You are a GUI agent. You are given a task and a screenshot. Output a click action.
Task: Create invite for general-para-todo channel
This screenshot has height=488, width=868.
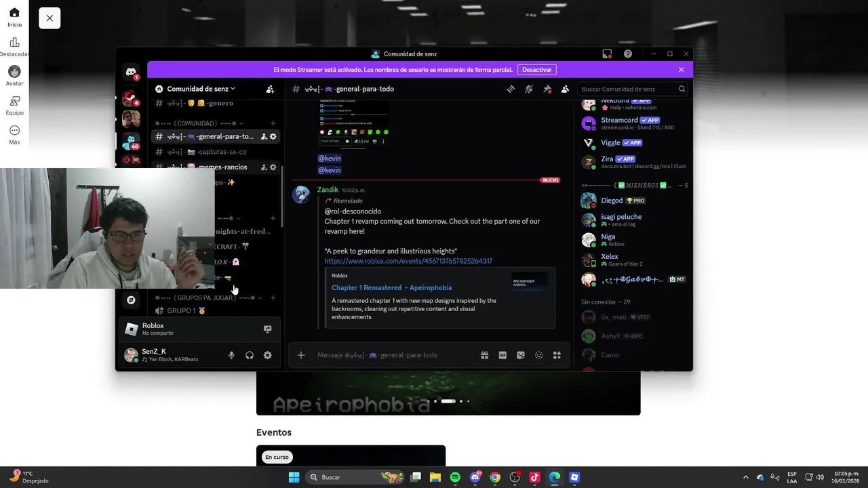click(264, 136)
